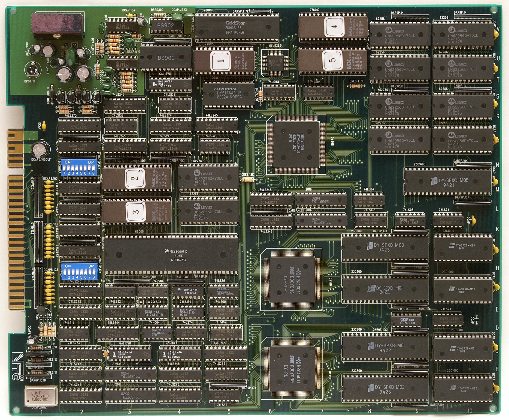Click the DOOYONG DY-OBJ-01 square chip
The height and width of the screenshot is (420, 509).
[x=296, y=145]
